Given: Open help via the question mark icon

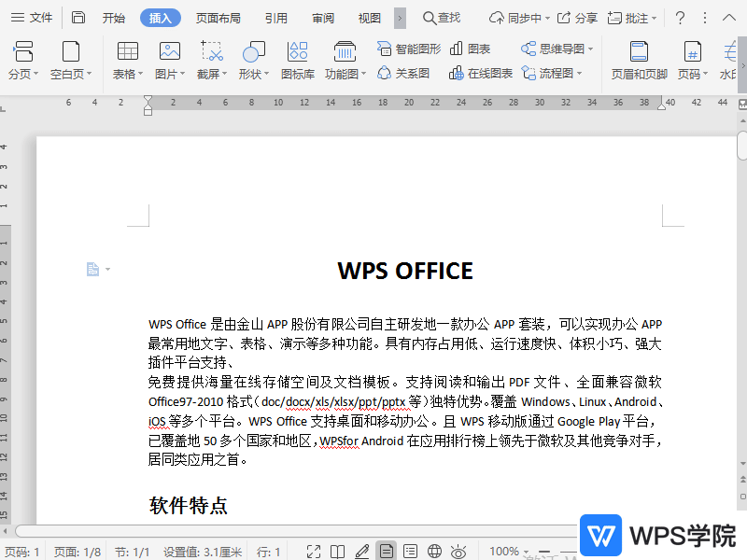Looking at the screenshot, I should click(x=681, y=18).
